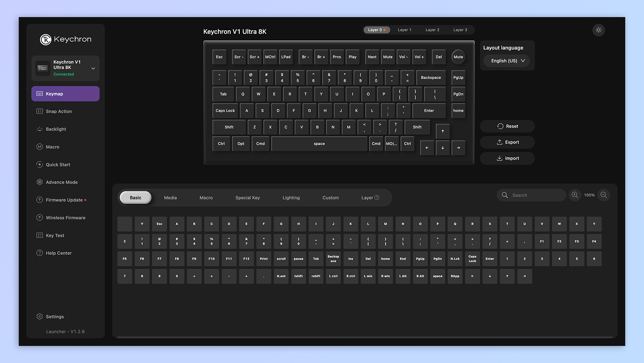Open the Wireless Firmware section
This screenshot has width=644, height=363.
point(65,217)
